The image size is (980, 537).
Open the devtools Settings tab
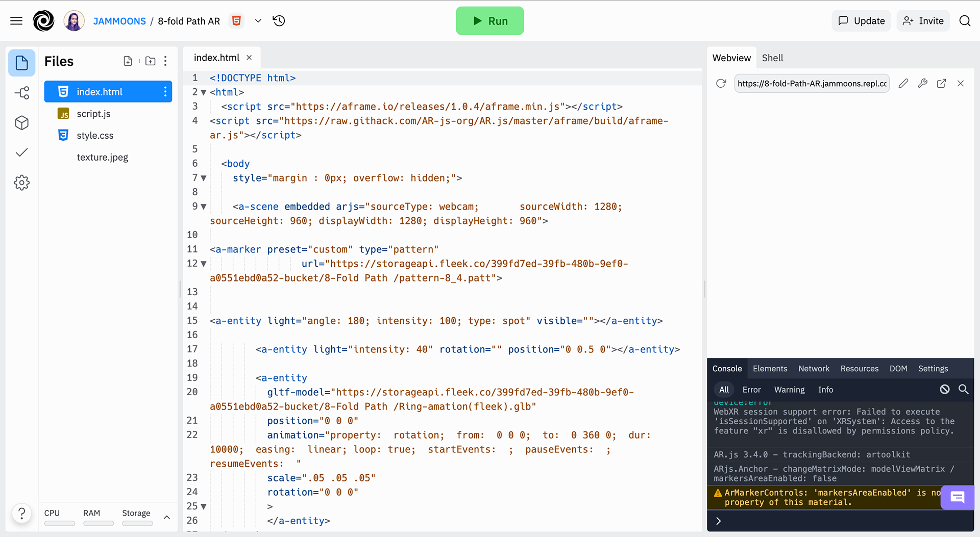click(x=933, y=369)
